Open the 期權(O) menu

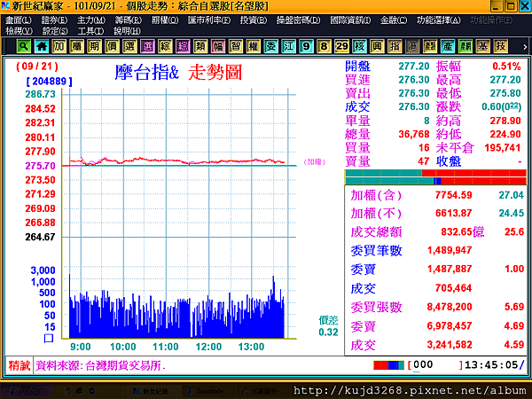165,20
